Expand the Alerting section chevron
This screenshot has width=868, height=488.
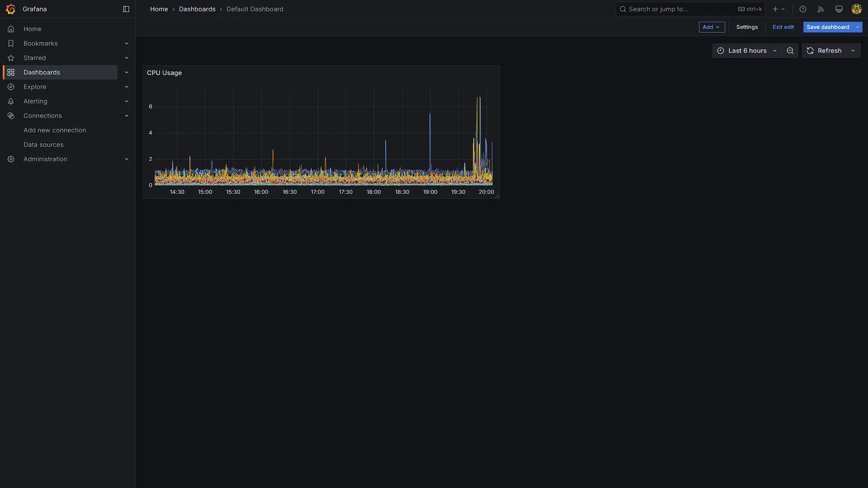(127, 101)
